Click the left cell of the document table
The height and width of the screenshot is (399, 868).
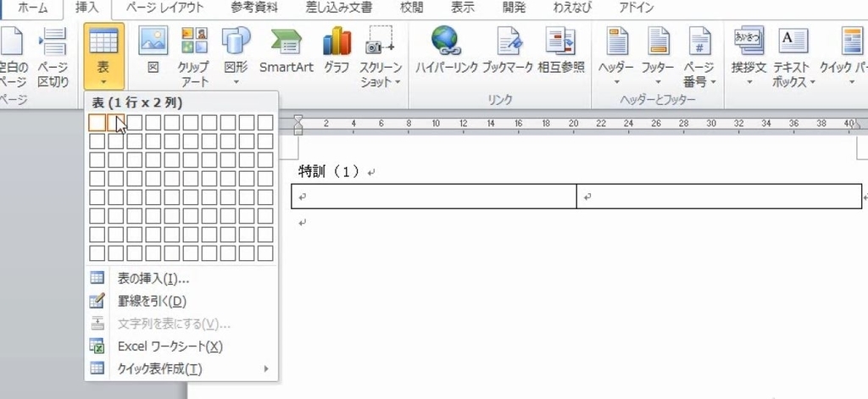[434, 197]
